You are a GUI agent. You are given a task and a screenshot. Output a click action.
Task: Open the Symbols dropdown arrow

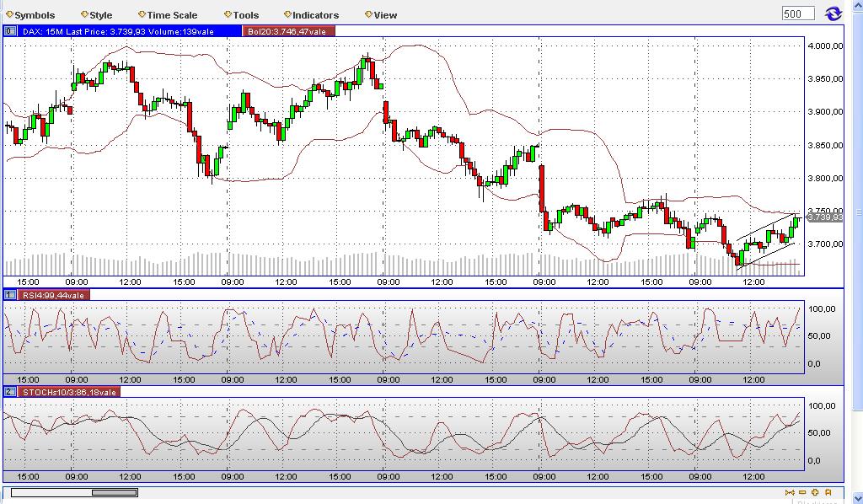8,14
